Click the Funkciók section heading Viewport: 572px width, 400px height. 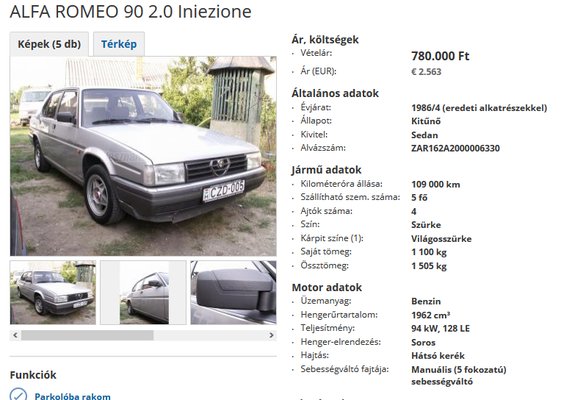point(33,375)
